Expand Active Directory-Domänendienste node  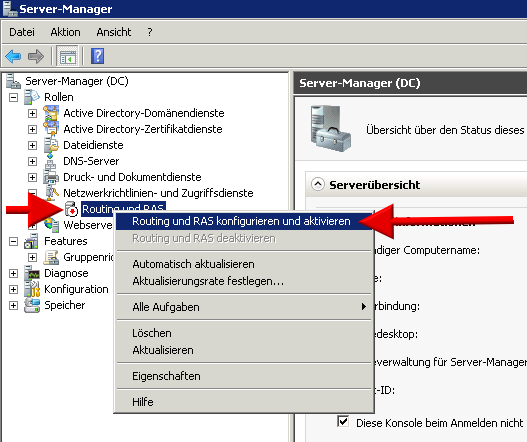pos(32,113)
